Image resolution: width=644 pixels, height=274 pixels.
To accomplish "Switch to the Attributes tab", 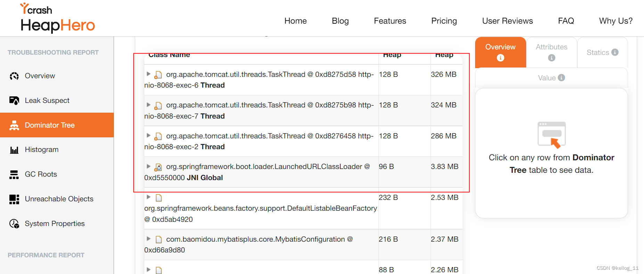I will [552, 52].
